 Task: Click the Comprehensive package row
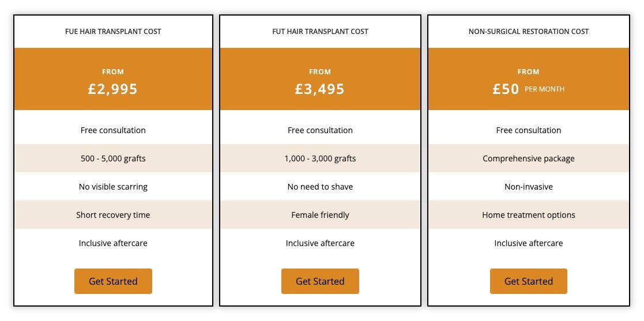coord(528,158)
